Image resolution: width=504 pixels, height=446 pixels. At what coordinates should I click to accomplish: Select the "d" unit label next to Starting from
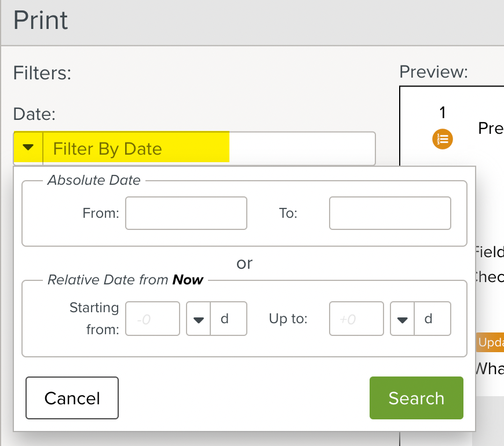pyautogui.click(x=225, y=319)
